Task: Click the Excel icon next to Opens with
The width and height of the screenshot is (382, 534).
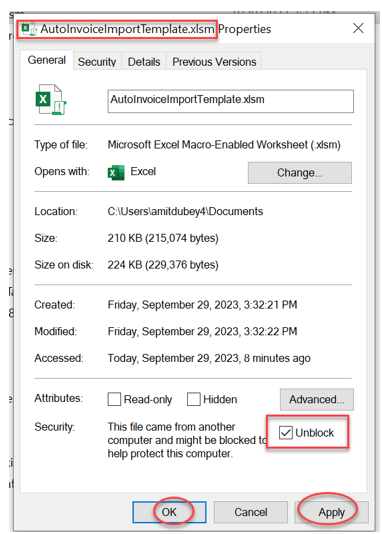Action: pos(116,172)
